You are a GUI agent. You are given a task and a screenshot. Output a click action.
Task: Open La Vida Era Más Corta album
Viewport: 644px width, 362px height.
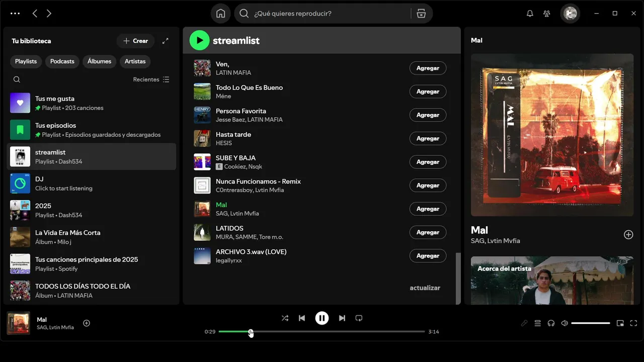[x=92, y=237]
